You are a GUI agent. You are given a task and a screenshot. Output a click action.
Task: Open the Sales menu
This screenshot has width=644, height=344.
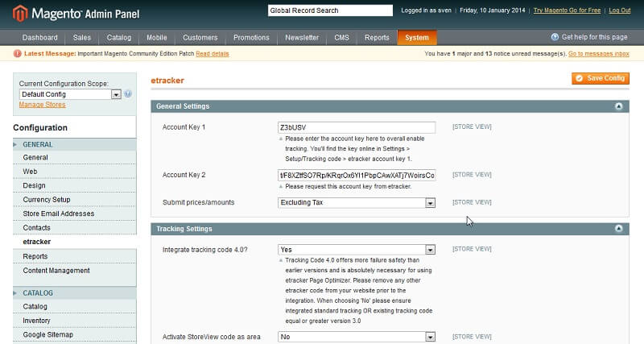point(82,37)
